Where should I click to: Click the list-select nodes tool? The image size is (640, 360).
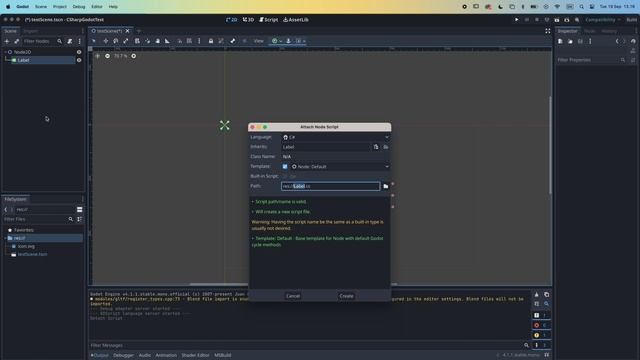[137, 41]
